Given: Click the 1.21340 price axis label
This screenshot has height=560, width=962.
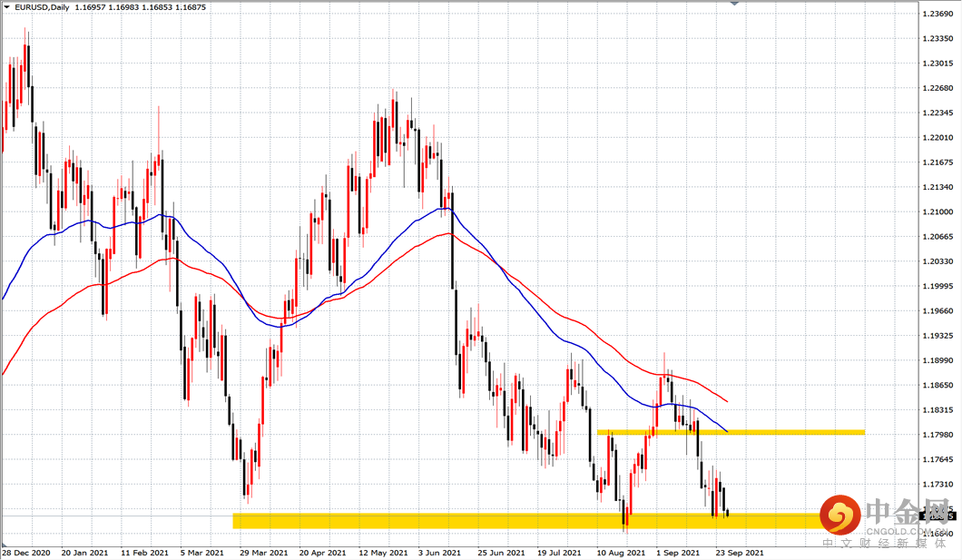Looking at the screenshot, I should coord(937,187).
